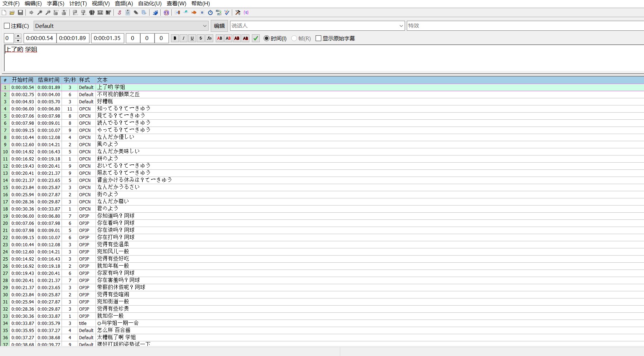Screen dimensions: 644x356
Task: Jump video to subtitle start icon
Action: point(56,13)
